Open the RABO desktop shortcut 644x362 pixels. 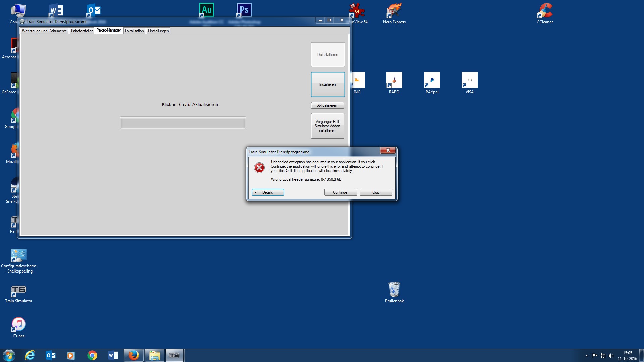pos(394,81)
